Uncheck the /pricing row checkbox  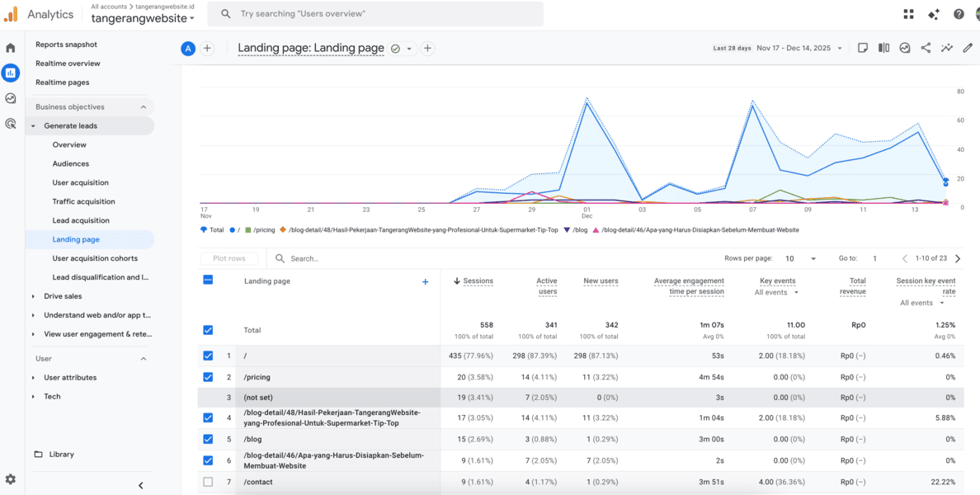pos(208,377)
